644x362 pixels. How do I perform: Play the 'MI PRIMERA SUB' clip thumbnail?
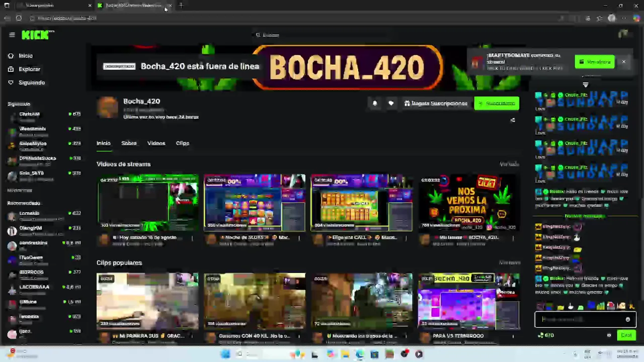point(147,301)
